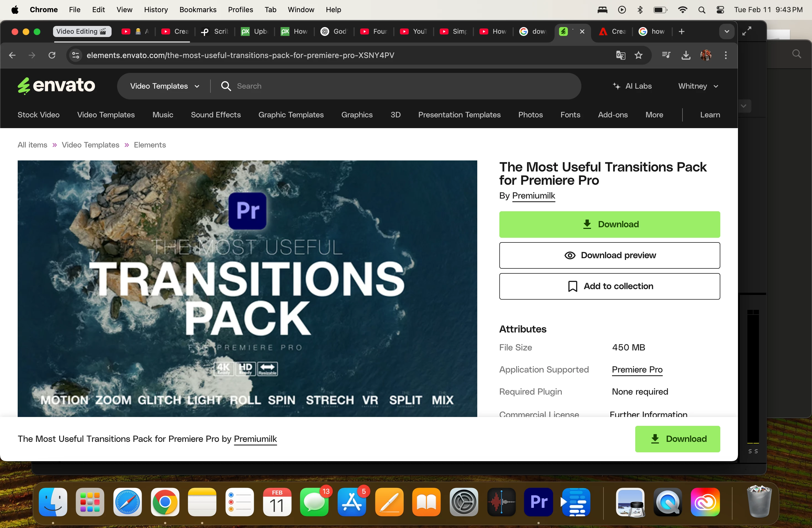Open the Sound Effects navigation item
This screenshot has height=528, width=812.
216,115
